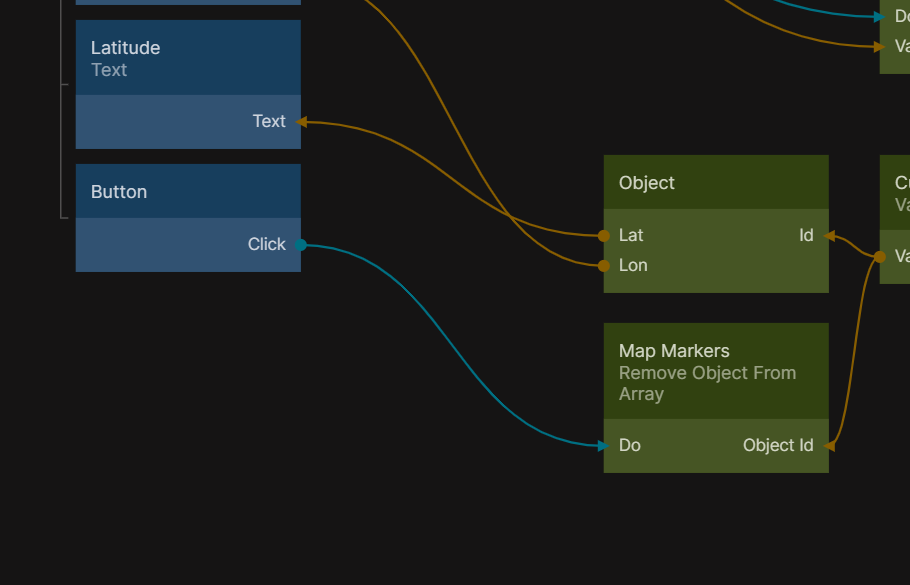This screenshot has height=585, width=910.
Task: Select the Object node title
Action: [x=646, y=183]
